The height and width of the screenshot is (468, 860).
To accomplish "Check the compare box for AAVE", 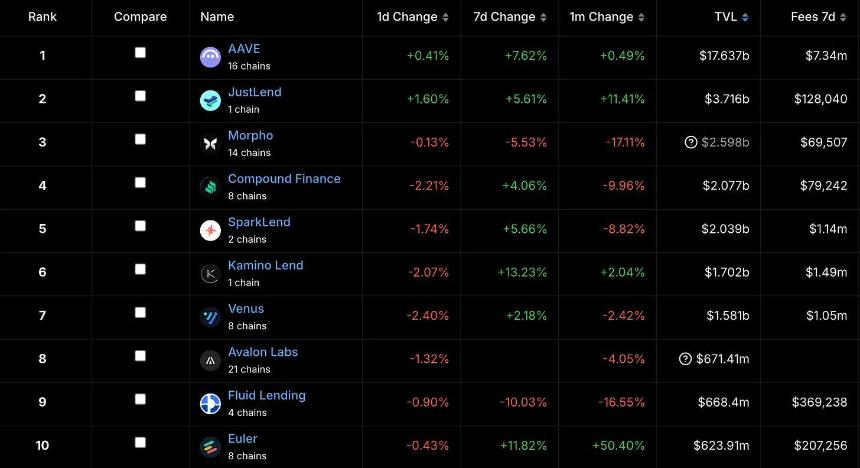I will pyautogui.click(x=140, y=52).
